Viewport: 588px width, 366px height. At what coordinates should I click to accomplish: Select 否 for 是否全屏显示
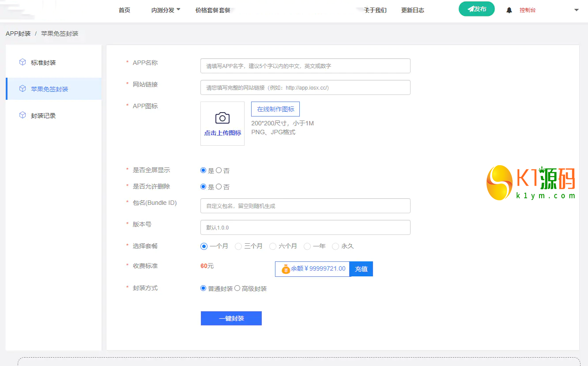[219, 170]
